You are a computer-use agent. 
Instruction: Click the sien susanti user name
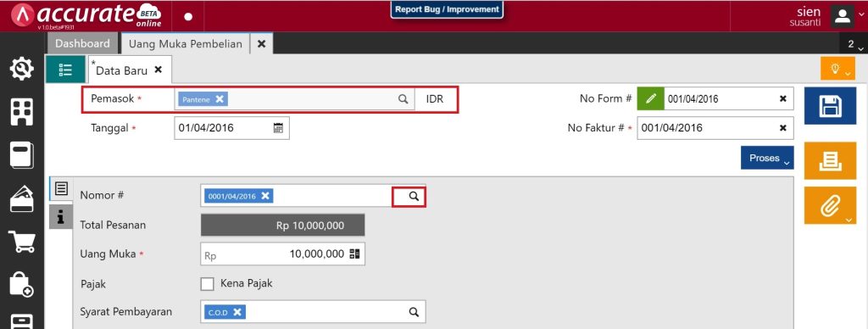805,17
